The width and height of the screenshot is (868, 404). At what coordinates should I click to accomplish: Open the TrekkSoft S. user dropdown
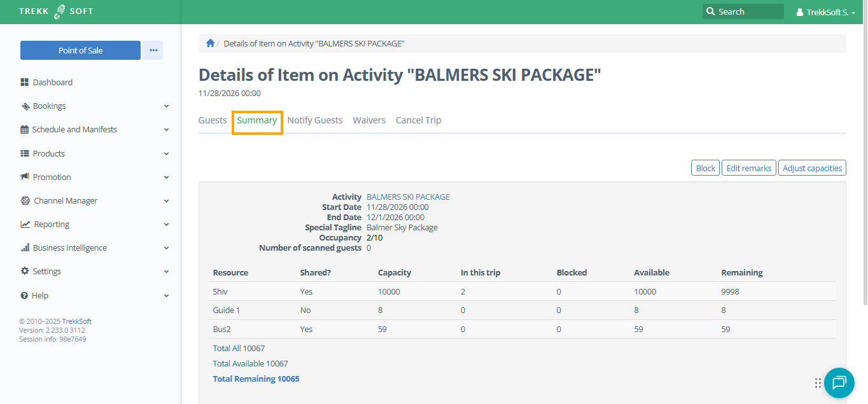pyautogui.click(x=825, y=11)
